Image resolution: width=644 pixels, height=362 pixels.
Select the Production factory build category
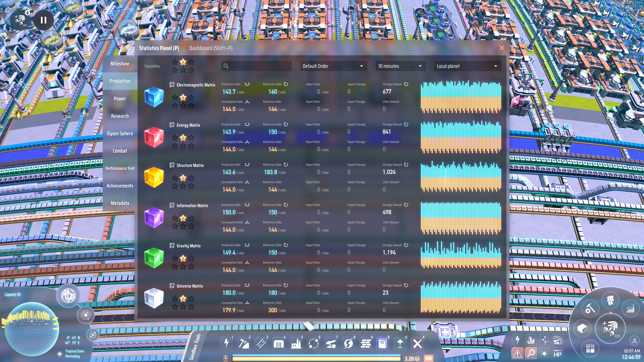[x=296, y=344]
